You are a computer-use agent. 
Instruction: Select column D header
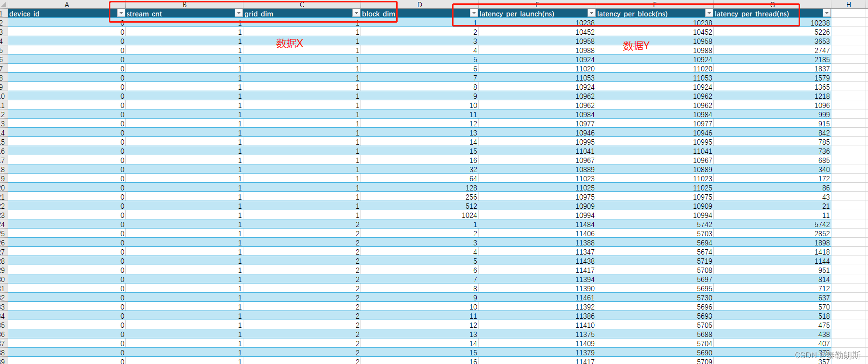click(x=419, y=4)
